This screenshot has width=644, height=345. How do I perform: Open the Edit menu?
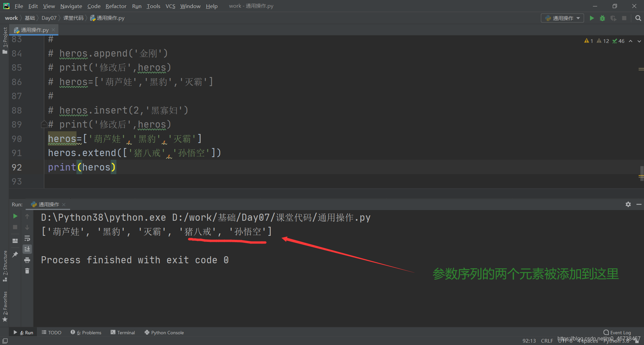point(33,6)
